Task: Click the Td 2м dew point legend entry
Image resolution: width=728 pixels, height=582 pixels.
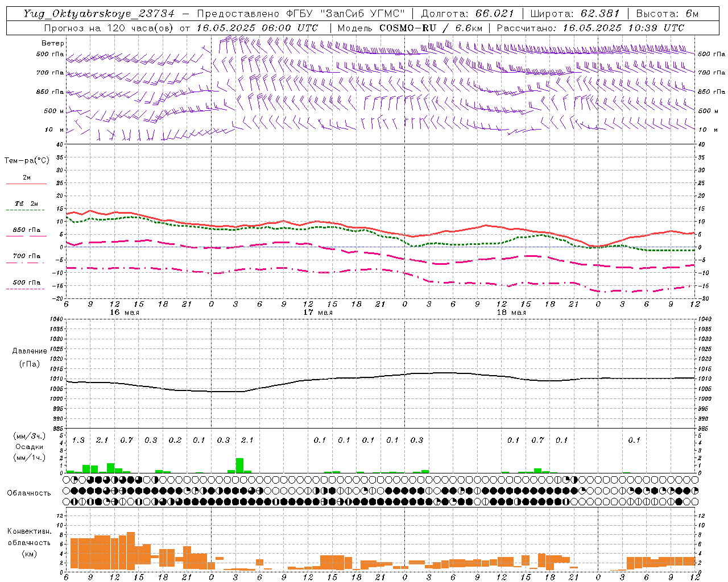Action: click(x=26, y=203)
